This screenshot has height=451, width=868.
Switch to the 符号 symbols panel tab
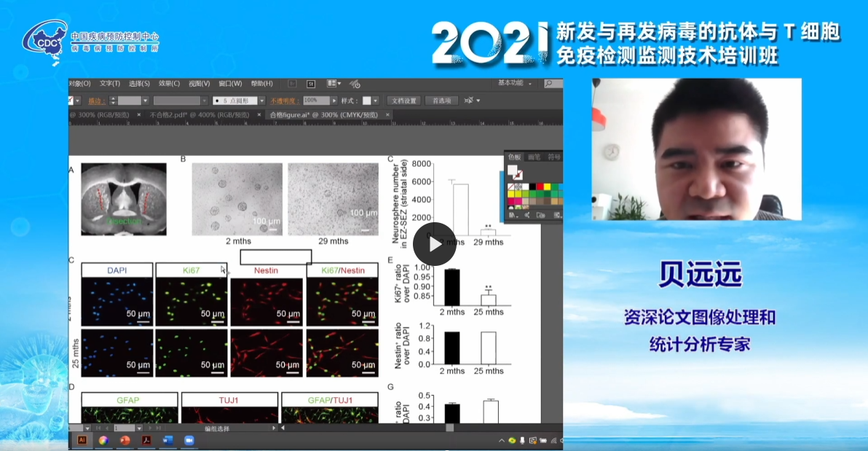pos(553,157)
